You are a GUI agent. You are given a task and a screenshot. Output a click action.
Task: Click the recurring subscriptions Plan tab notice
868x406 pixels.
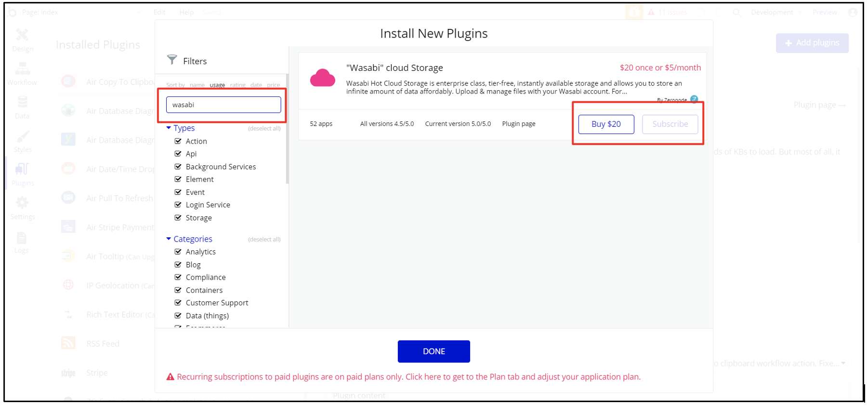pyautogui.click(x=408, y=377)
